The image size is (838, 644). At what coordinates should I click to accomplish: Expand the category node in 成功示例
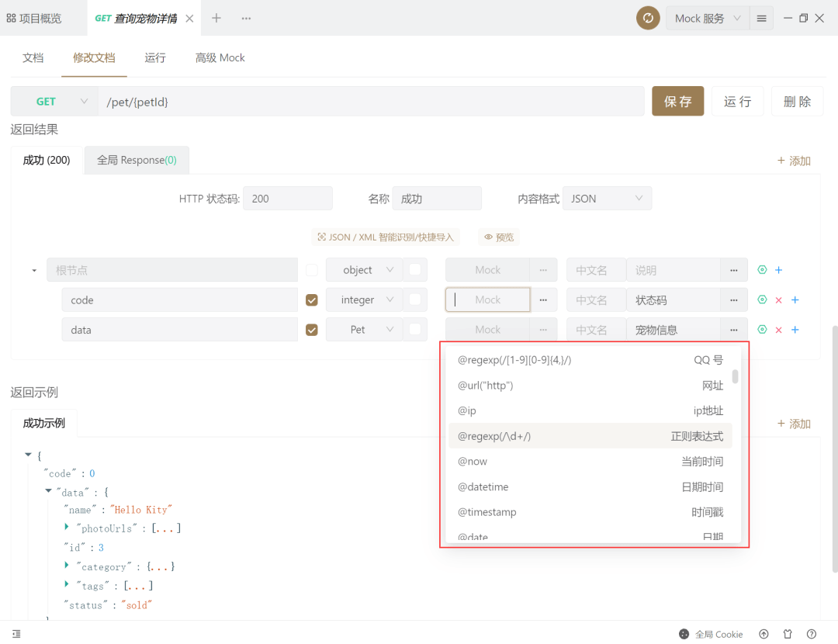click(66, 566)
